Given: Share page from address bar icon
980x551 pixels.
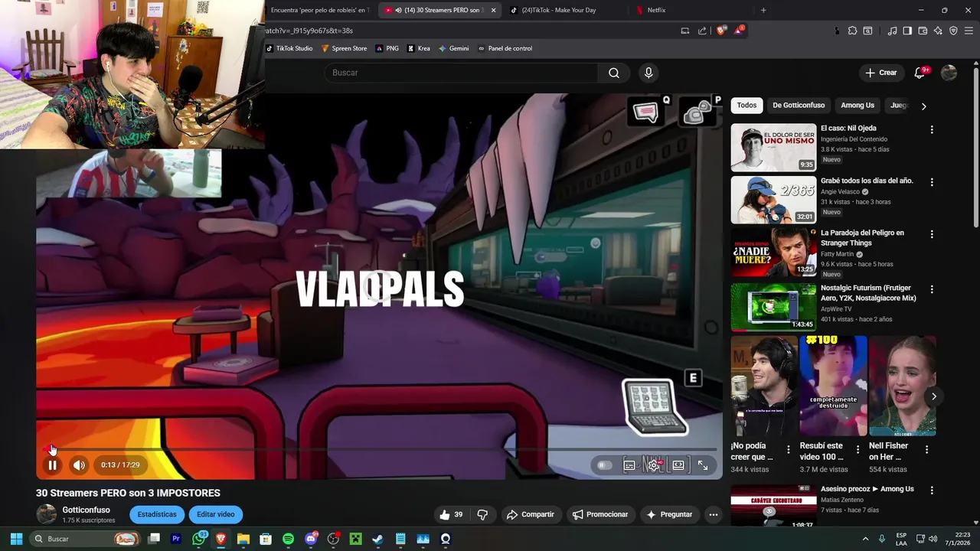Looking at the screenshot, I should (702, 31).
